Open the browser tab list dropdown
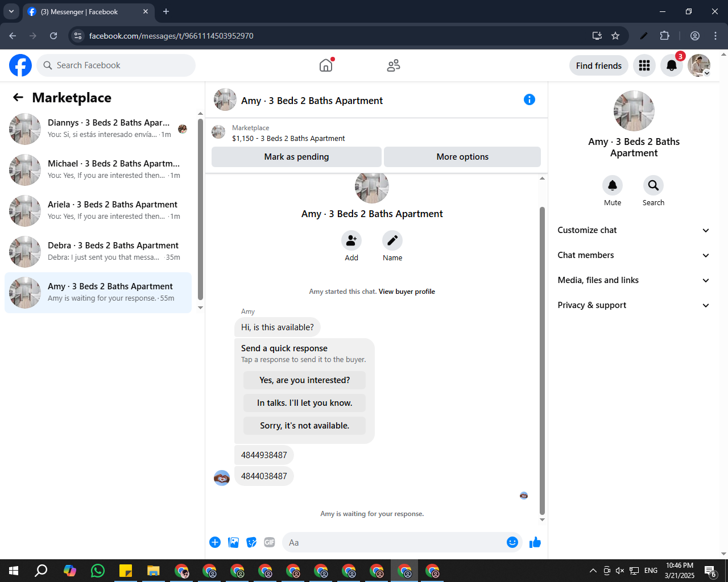 (11, 11)
